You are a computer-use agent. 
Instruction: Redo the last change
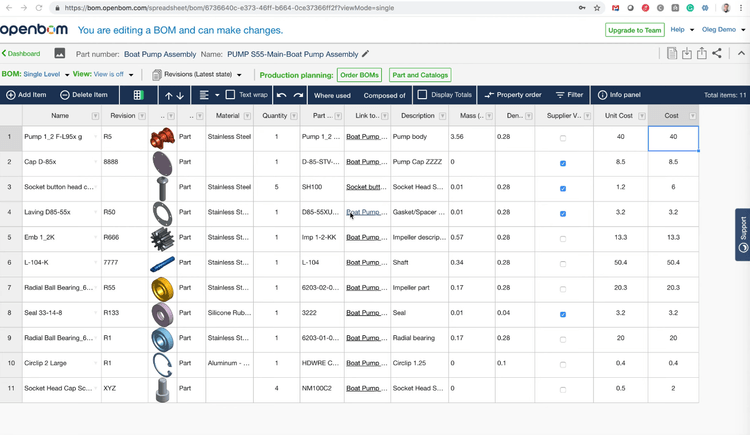[298, 95]
